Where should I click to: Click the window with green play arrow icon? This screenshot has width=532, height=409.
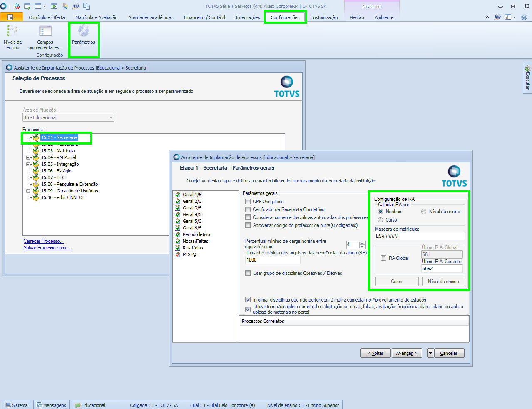pyautogui.click(x=54, y=6)
